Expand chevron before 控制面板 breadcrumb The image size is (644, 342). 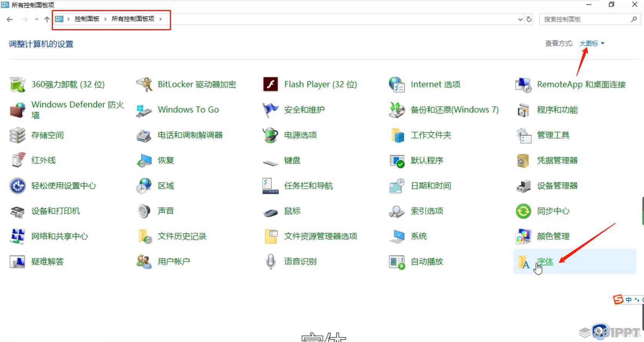coord(68,19)
